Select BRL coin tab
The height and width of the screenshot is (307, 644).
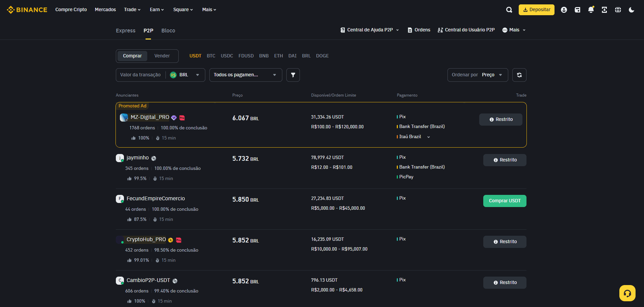point(306,56)
